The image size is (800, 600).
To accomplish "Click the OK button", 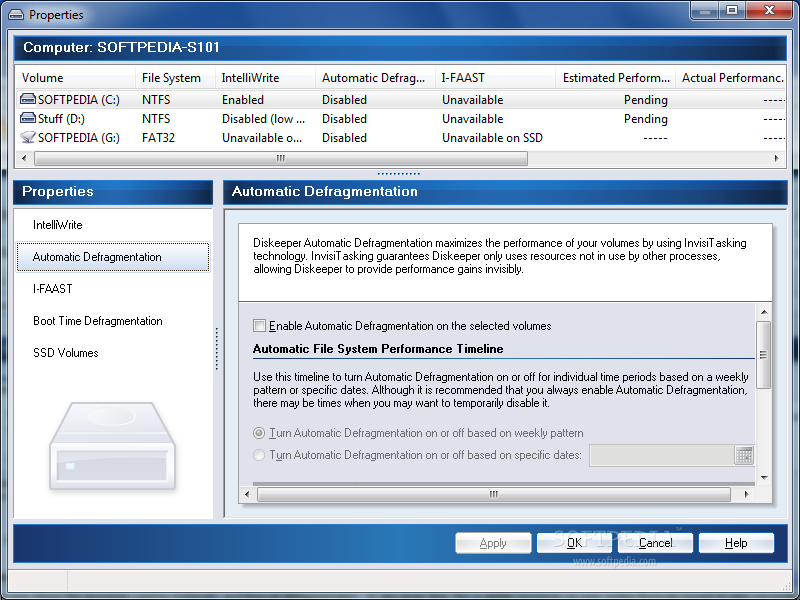I will [x=574, y=543].
